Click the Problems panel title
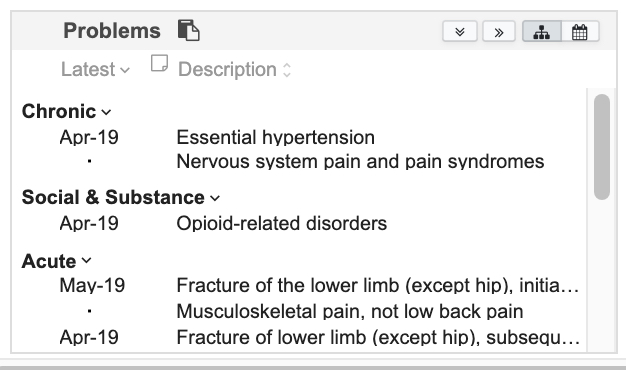The width and height of the screenshot is (626, 370). pyautogui.click(x=112, y=31)
